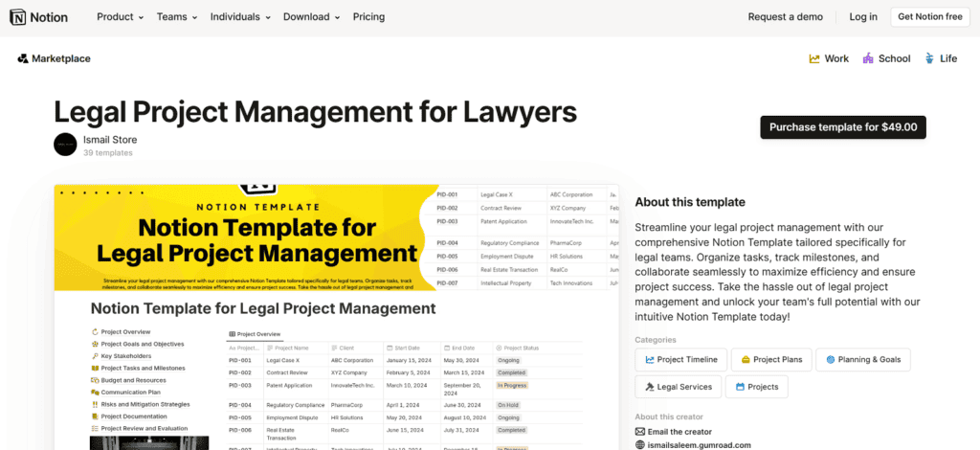Open the Work category
980x450 pixels.
point(829,58)
